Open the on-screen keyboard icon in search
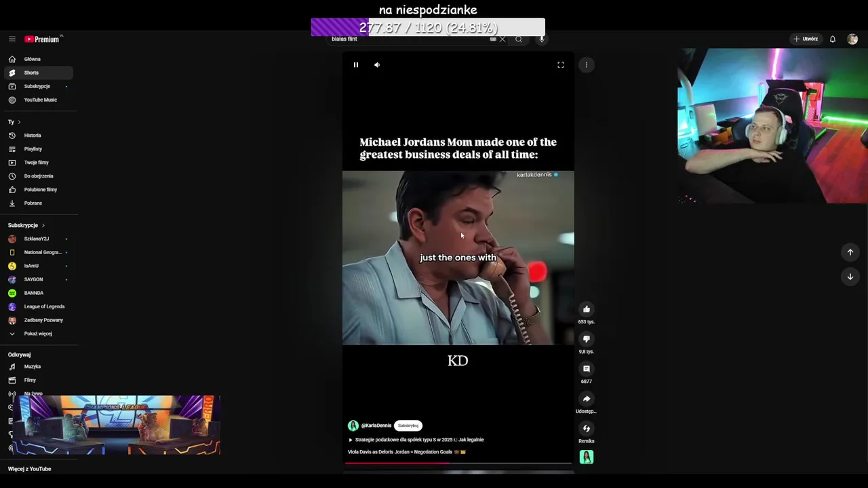The image size is (868, 488). [493, 39]
